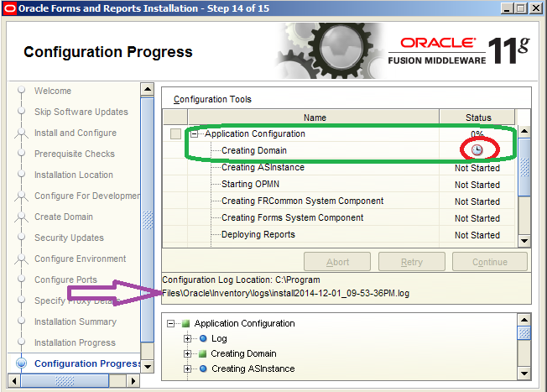Screen dimensions: 547x392
Task: Click the Oracle icon in the title bar
Action: [9, 8]
